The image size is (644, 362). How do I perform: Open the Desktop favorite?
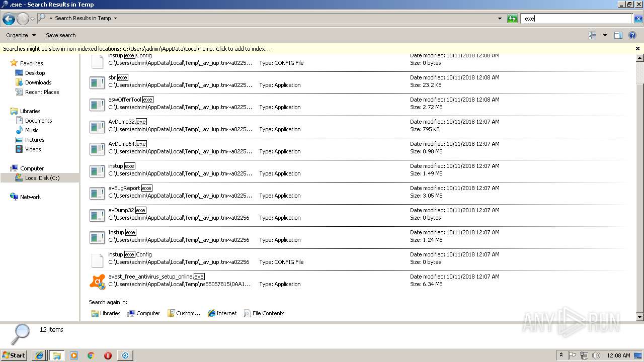35,73
